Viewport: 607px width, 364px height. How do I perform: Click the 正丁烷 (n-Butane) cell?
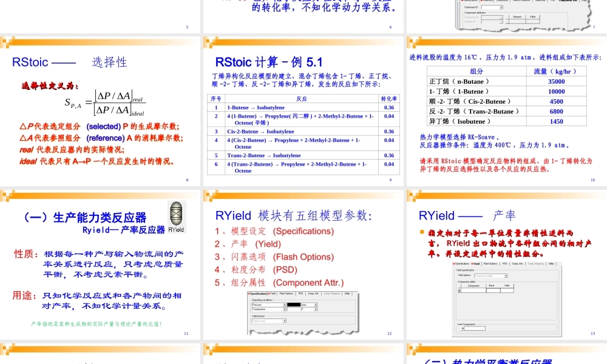click(476, 82)
